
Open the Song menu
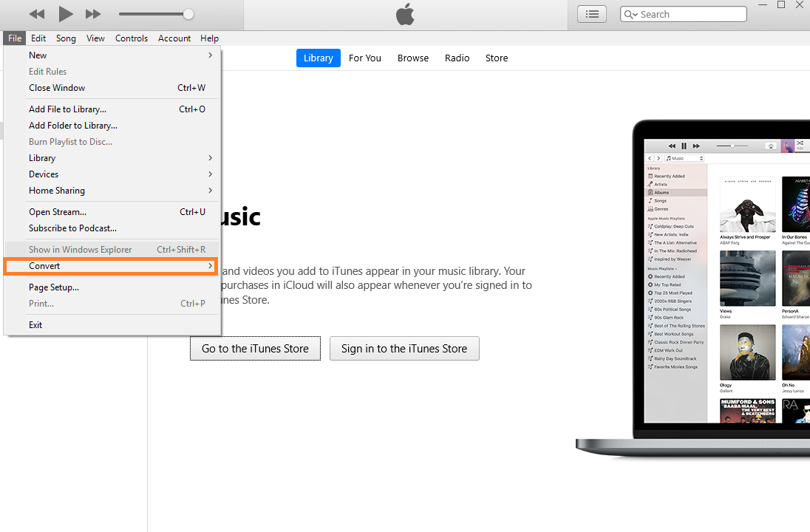[66, 38]
